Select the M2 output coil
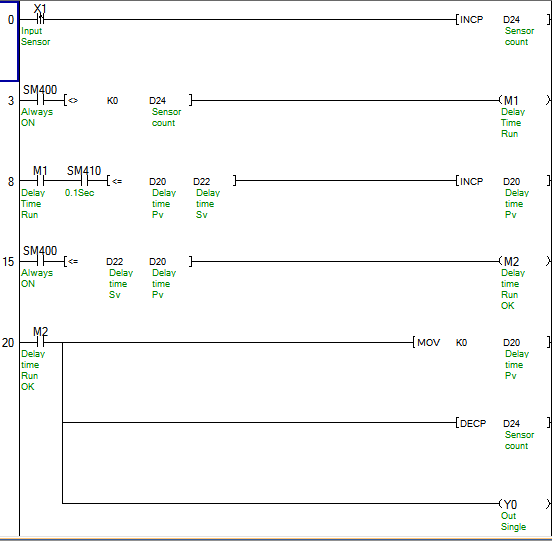This screenshot has width=552, height=541. pos(524,262)
